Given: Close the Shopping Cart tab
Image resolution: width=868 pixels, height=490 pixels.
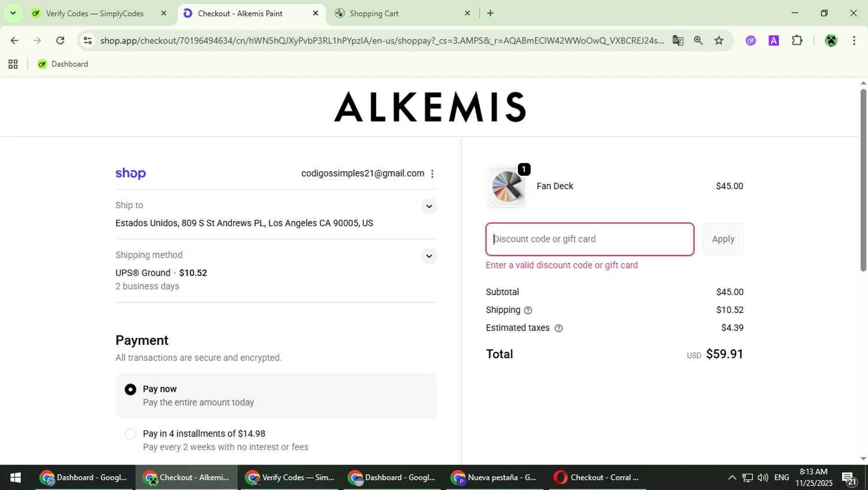Looking at the screenshot, I should 468,13.
